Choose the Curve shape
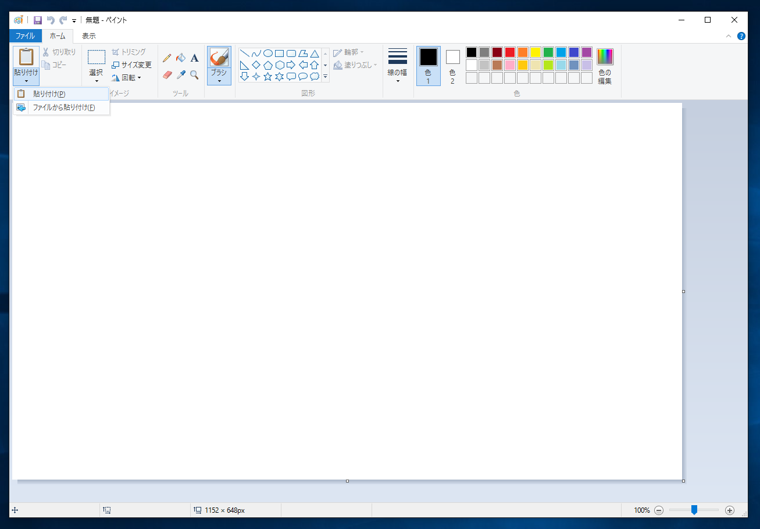The image size is (760, 529). 256,53
